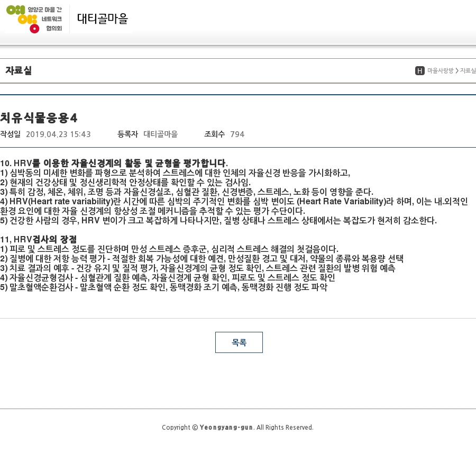Click the 작성일 label

coord(11,134)
